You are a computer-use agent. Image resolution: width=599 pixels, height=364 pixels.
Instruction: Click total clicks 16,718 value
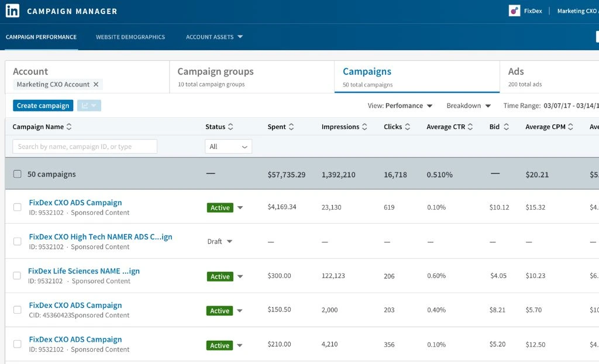coord(395,175)
